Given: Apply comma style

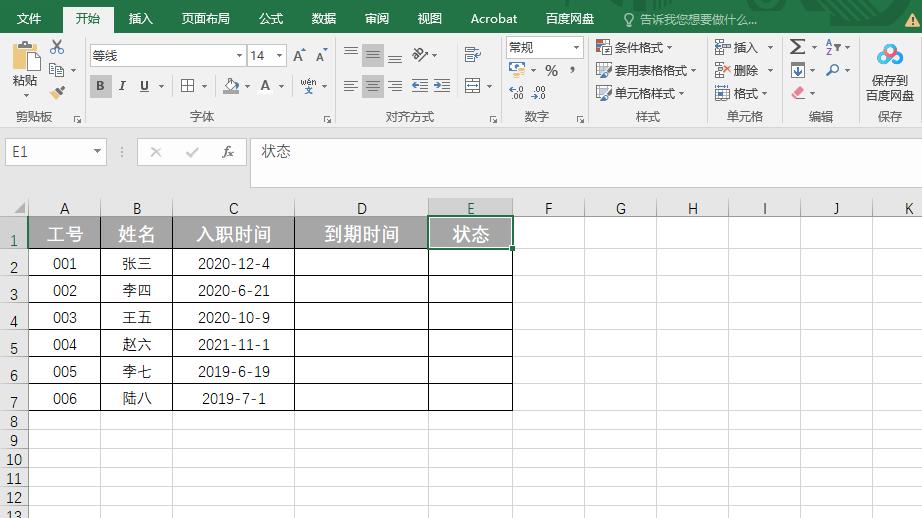Looking at the screenshot, I should pos(572,71).
